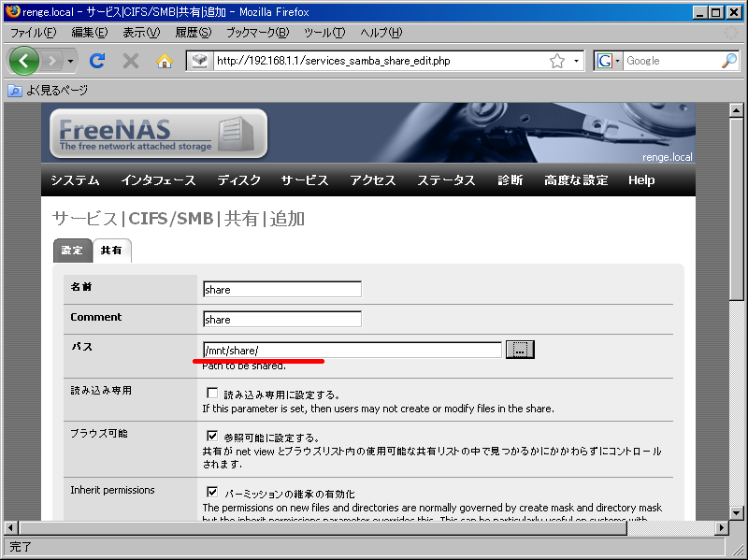
Task: Maximize the Firefox window
Action: 716,12
